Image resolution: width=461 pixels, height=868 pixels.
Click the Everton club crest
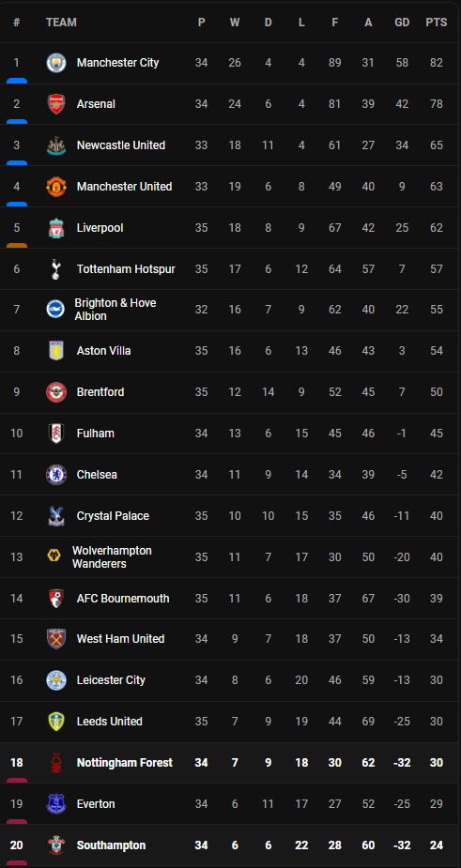56,804
